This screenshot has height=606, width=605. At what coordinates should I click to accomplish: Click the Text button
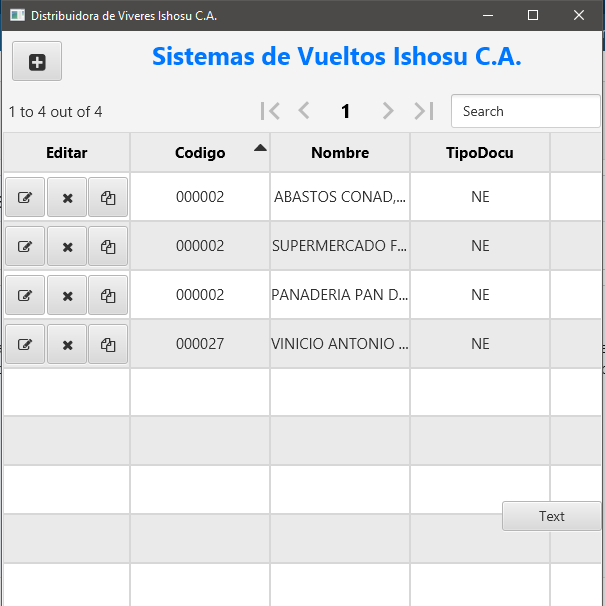coord(552,516)
